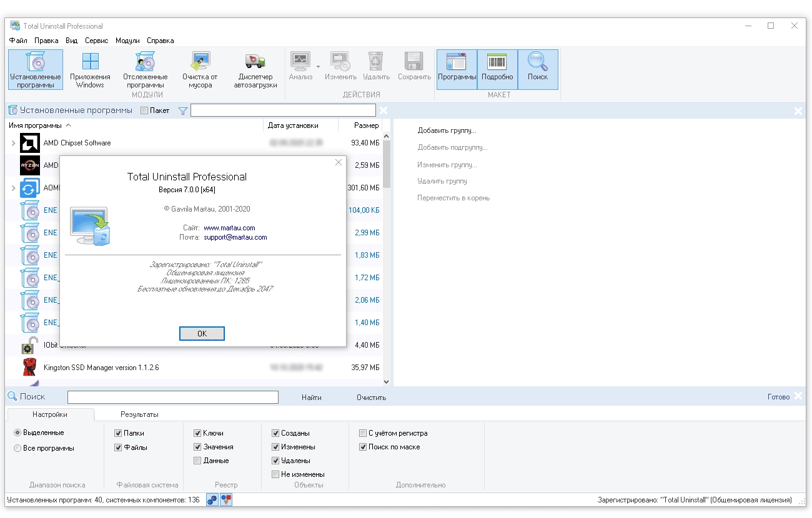Toggle the Программы layout button
Screen dimensions: 812x518
point(457,69)
